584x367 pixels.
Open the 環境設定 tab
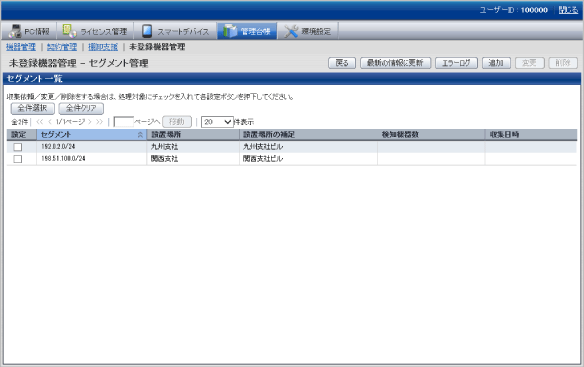[x=308, y=31]
